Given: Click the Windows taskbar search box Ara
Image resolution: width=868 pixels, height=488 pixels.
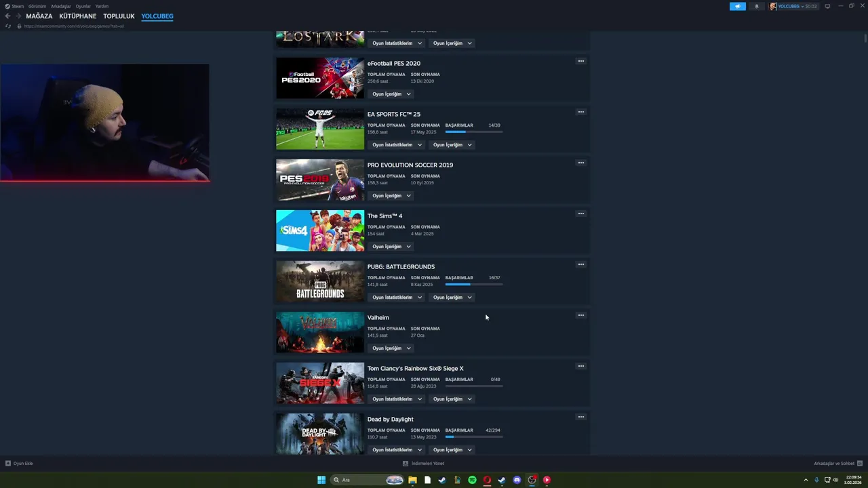Looking at the screenshot, I should [x=366, y=480].
